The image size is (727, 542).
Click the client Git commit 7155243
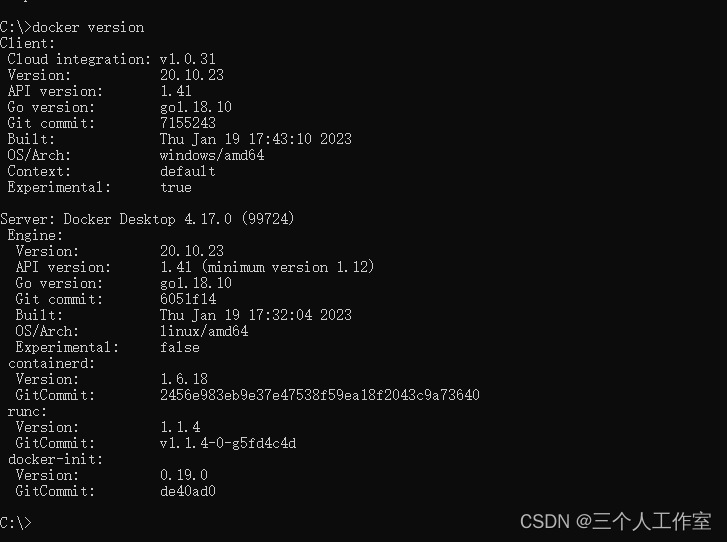tap(188, 123)
